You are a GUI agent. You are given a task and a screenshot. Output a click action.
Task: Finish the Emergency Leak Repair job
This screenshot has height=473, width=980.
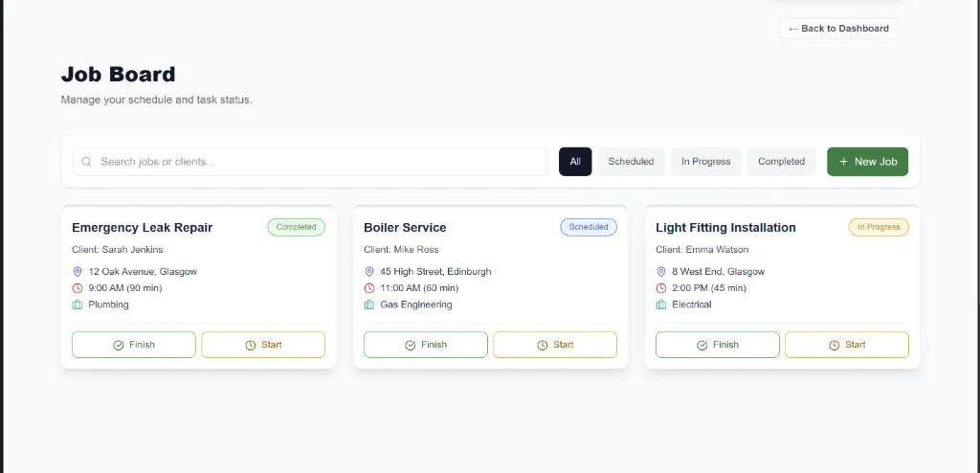134,345
